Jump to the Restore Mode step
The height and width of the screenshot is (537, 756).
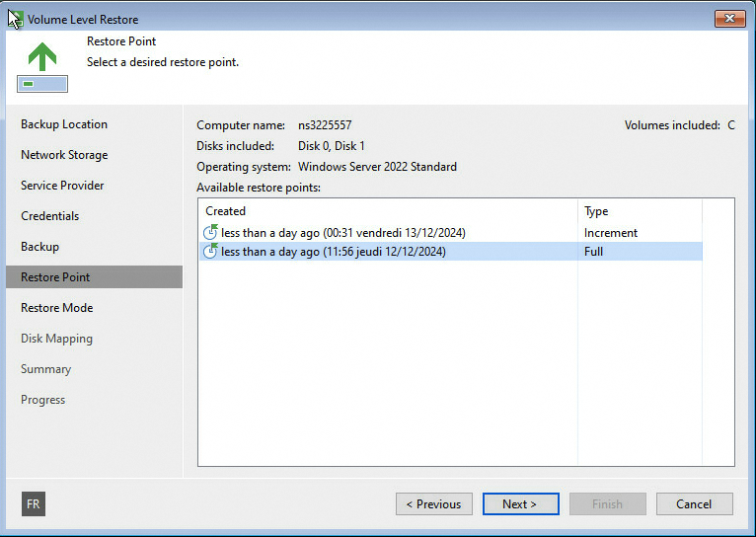tap(56, 308)
